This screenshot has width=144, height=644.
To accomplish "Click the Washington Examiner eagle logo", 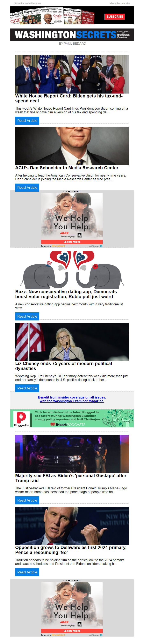I will point(123,34).
